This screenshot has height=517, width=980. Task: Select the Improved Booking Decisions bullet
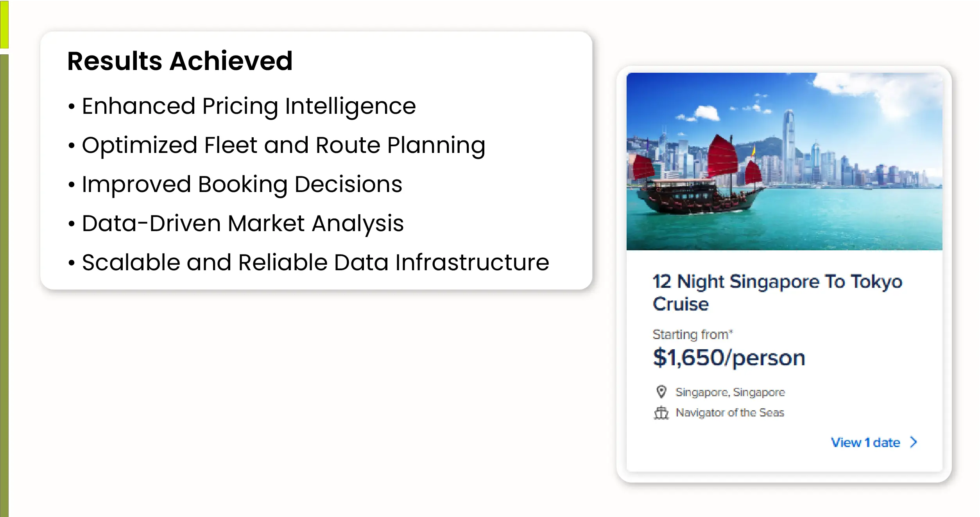click(242, 184)
